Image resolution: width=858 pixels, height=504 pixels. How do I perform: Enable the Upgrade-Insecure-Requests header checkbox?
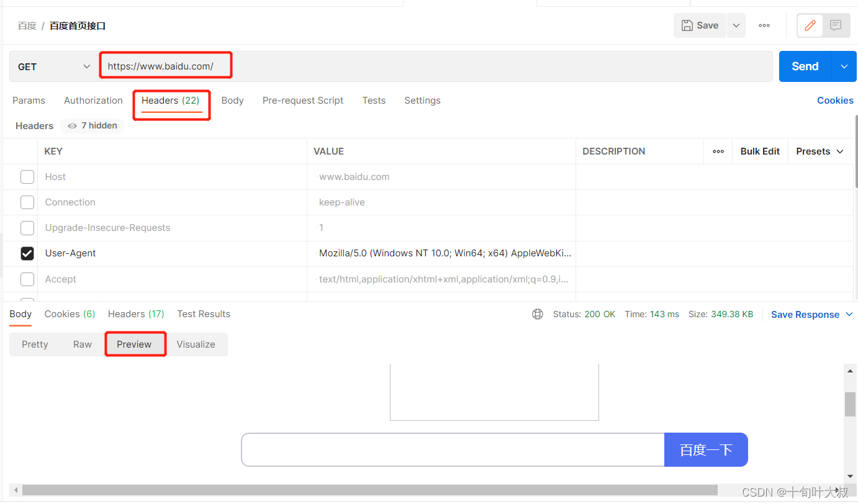coord(27,228)
